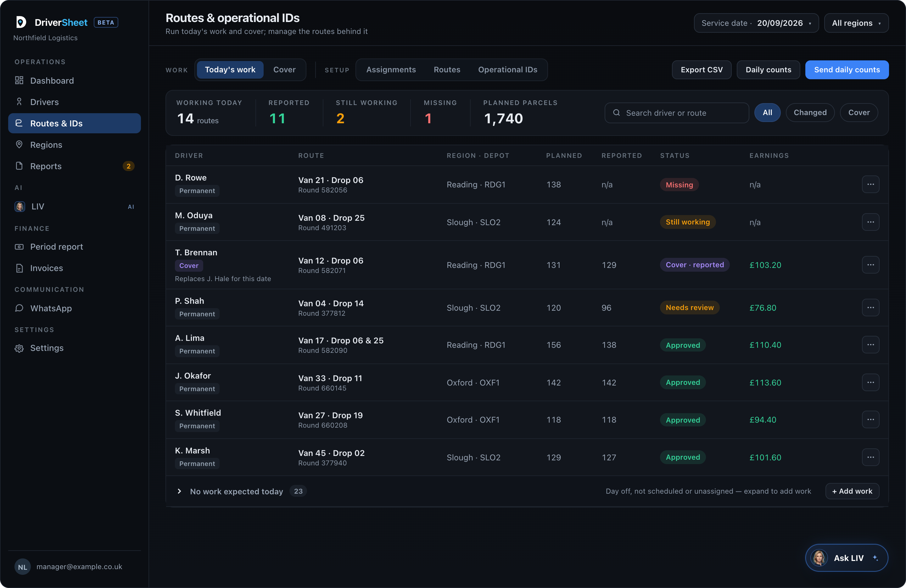Open row actions menu for J. Okafor
Viewport: 906px width, 588px height.
click(870, 382)
